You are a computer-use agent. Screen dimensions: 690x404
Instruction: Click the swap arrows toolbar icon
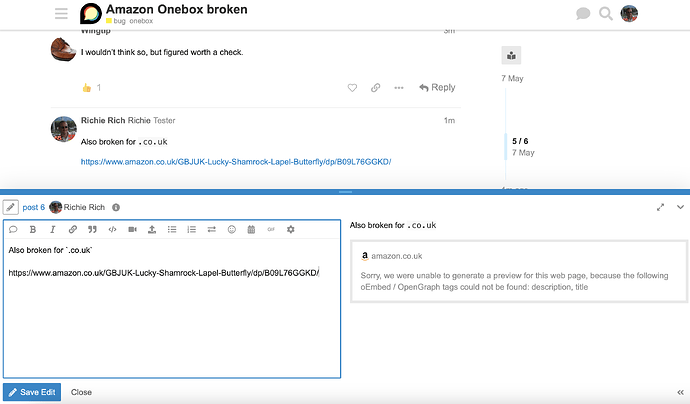pyautogui.click(x=212, y=229)
